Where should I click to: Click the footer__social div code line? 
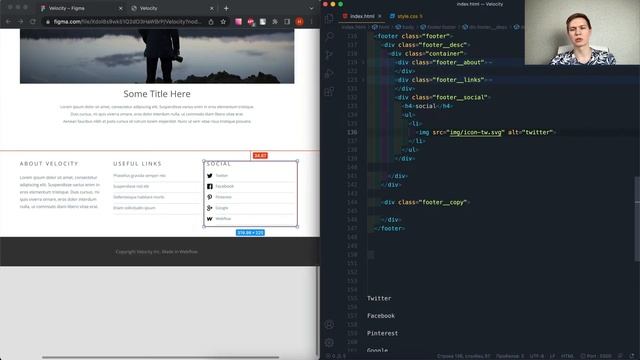coord(443,97)
